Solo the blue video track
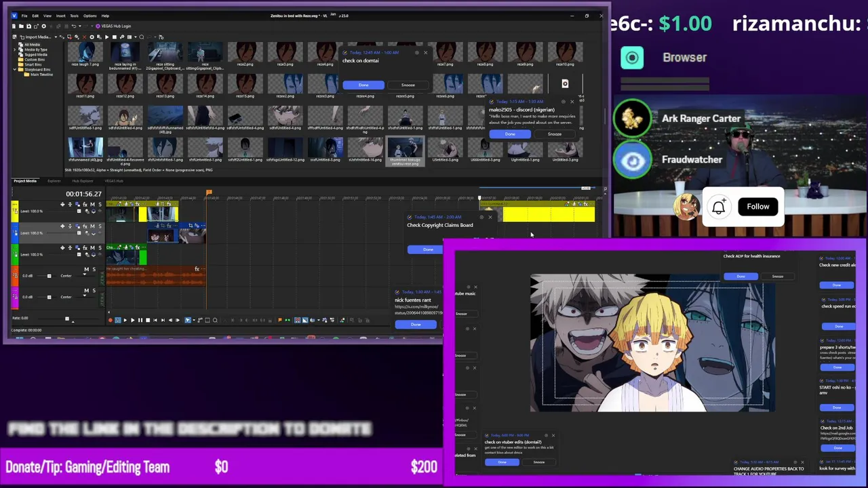The image size is (868, 488). [x=100, y=226]
